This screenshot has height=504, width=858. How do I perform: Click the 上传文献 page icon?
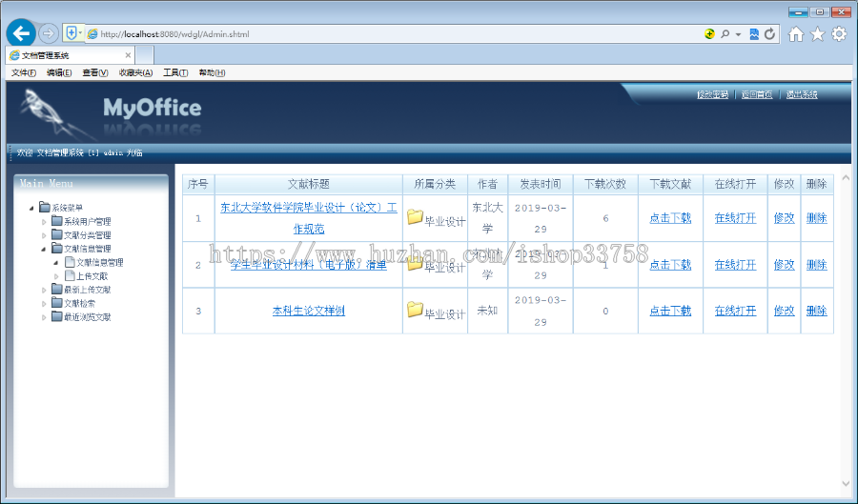coord(70,275)
